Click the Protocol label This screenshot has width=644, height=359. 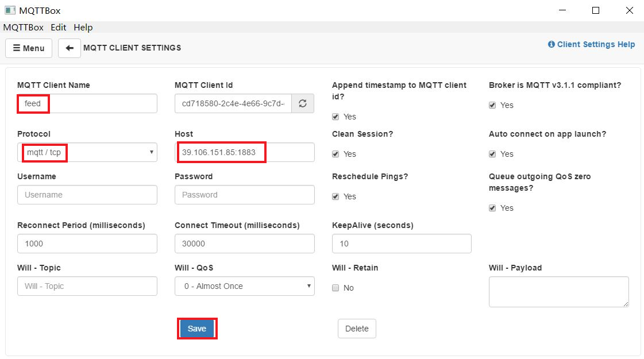point(34,134)
